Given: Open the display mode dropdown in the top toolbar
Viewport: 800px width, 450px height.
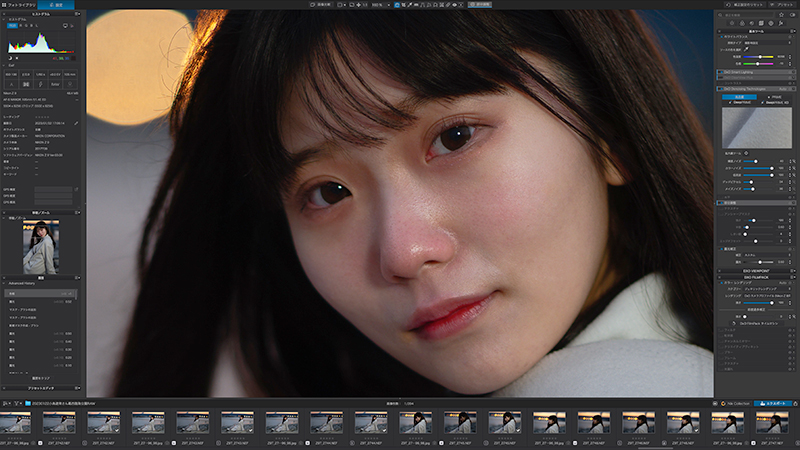Looking at the screenshot, I should click(342, 5).
